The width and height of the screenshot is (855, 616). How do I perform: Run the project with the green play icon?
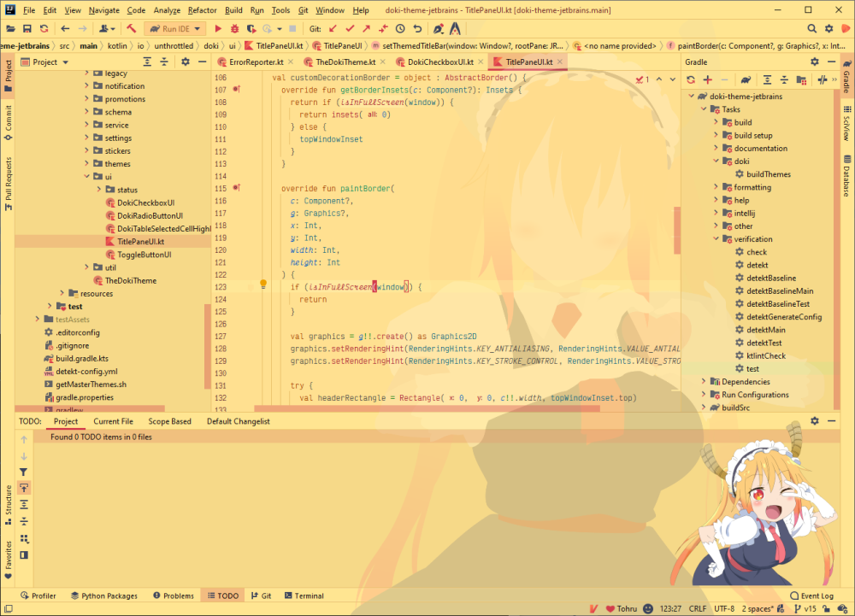(218, 29)
